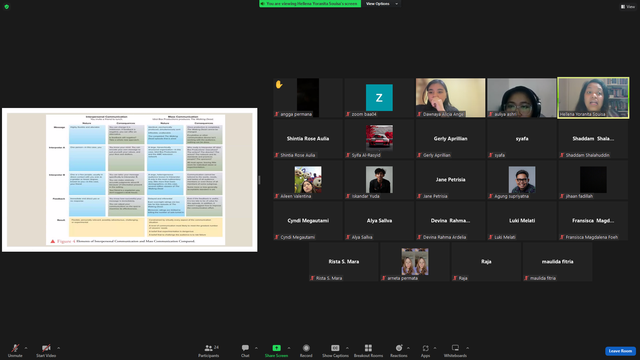Viewport: 640px width, 360px height.
Task: Click the green encryption shield icon
Action: (7, 7)
